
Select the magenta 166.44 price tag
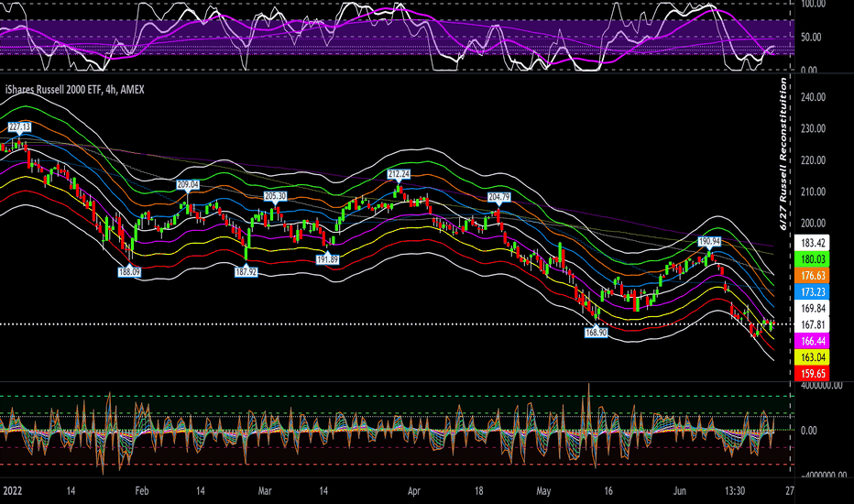coord(812,341)
